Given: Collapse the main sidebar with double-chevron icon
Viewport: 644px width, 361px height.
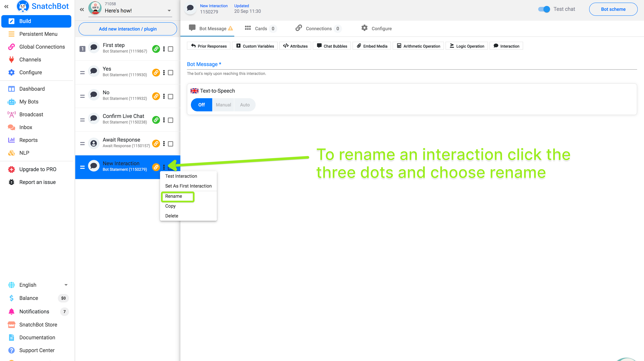Looking at the screenshot, I should (x=7, y=7).
